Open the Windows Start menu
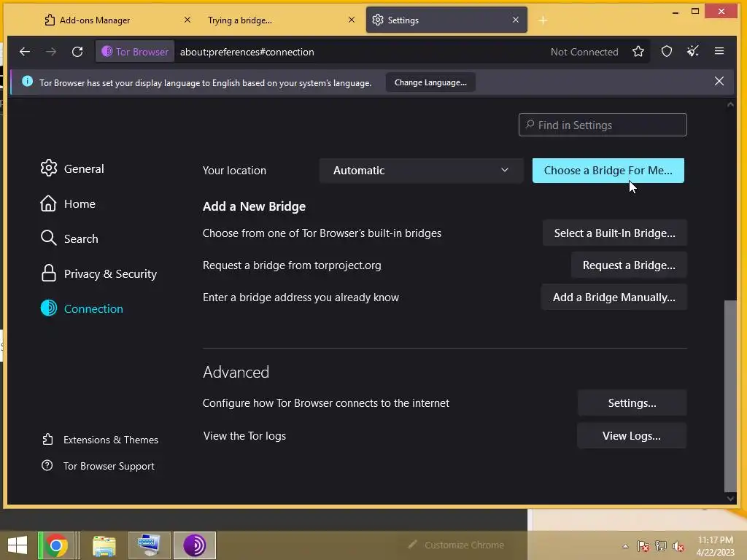This screenshot has width=747, height=560. (x=18, y=545)
